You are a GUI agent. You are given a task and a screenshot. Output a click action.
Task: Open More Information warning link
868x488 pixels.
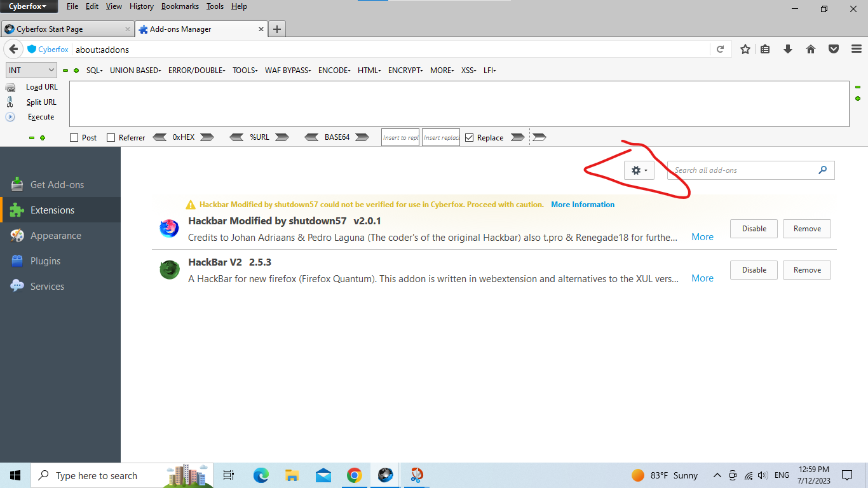tap(583, 205)
